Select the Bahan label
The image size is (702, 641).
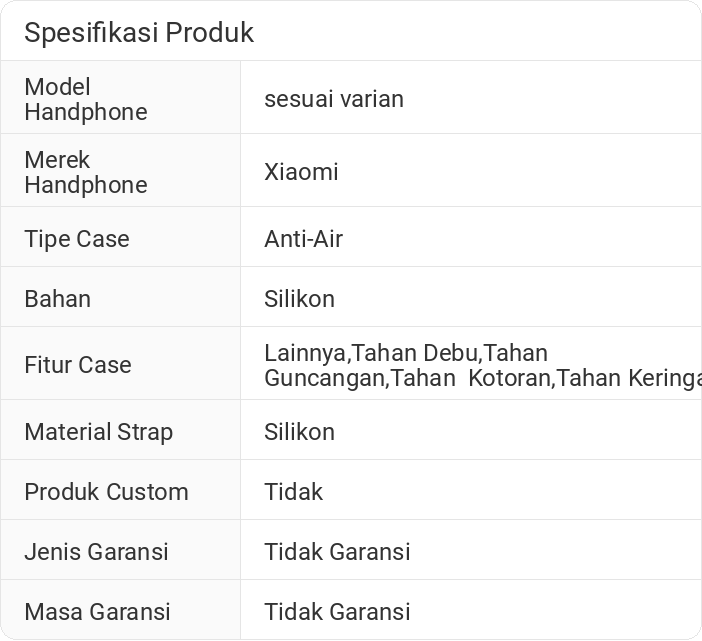58,299
